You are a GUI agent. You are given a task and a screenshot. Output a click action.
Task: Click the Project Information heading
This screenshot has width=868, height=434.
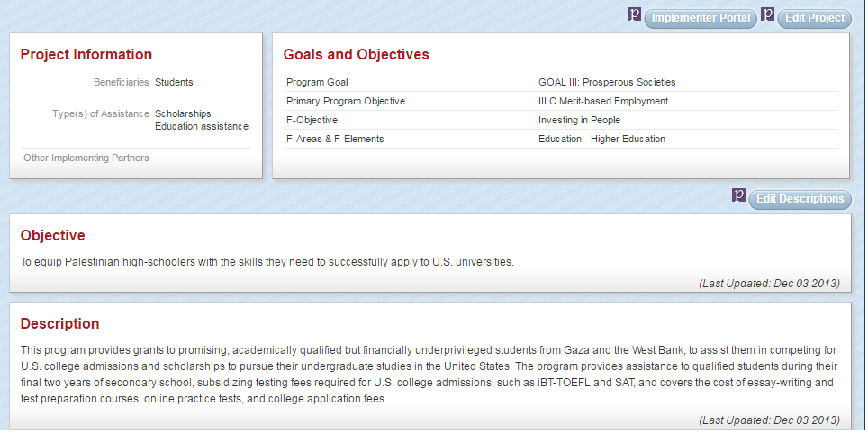[x=86, y=55]
